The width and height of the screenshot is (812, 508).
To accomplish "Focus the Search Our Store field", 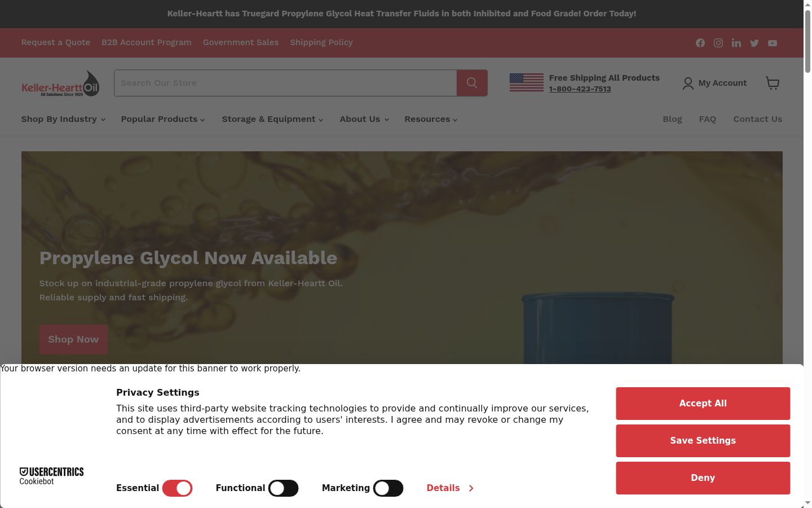I will click(285, 83).
